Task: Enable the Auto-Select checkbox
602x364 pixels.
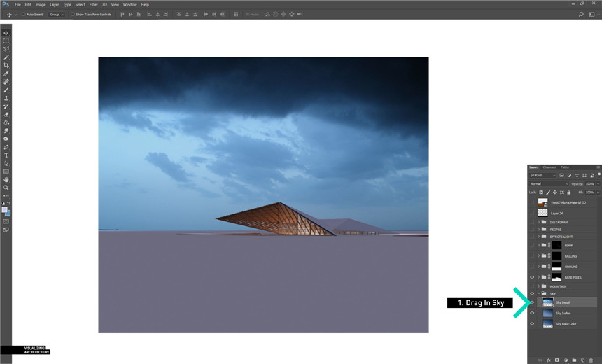Action: (x=23, y=14)
